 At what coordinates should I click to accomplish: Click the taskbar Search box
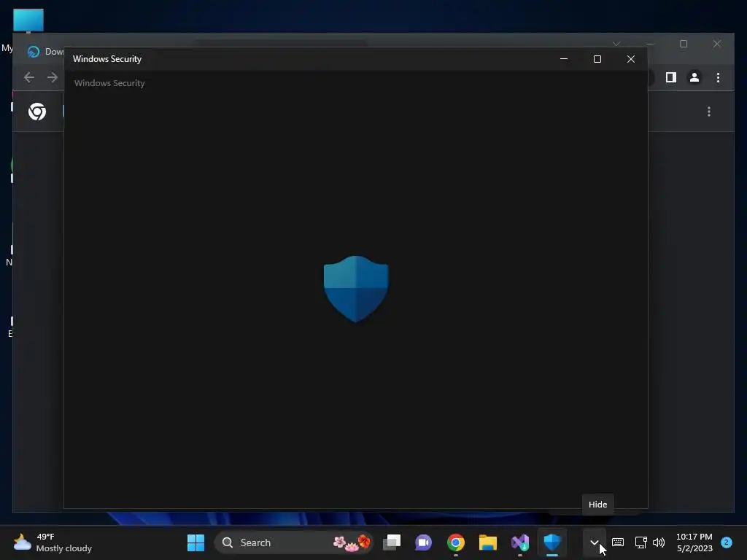coord(293,542)
